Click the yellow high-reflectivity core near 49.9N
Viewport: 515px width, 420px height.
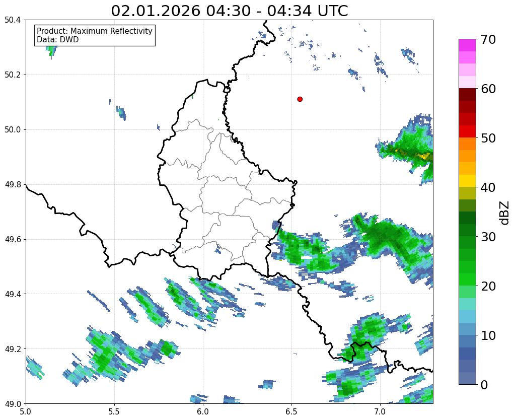(425, 156)
